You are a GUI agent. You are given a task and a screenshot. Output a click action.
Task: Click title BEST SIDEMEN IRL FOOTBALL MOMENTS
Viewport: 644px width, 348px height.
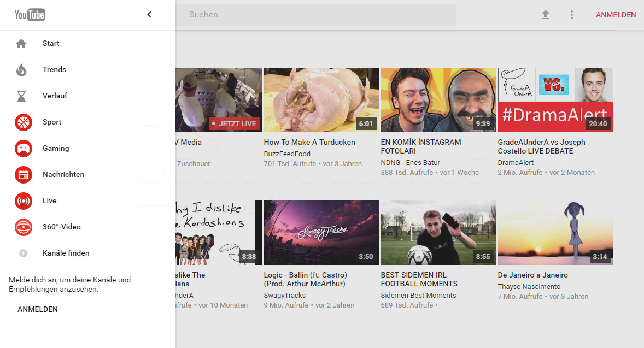[419, 280]
